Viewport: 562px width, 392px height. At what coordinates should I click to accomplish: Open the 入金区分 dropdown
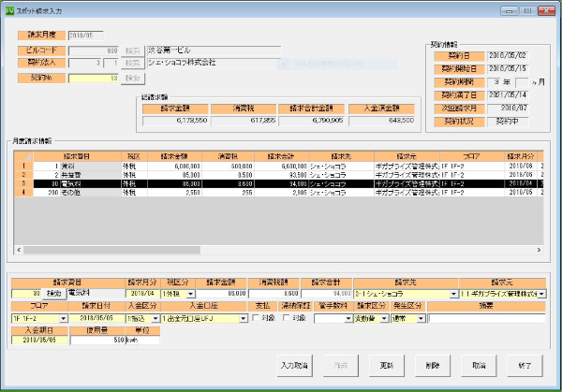(x=155, y=318)
